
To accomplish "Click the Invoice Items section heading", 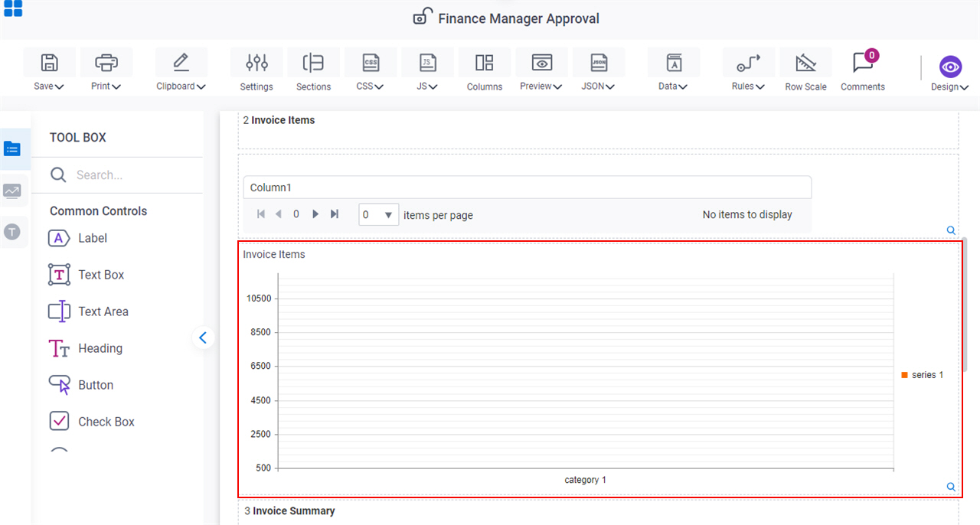I will click(x=283, y=120).
